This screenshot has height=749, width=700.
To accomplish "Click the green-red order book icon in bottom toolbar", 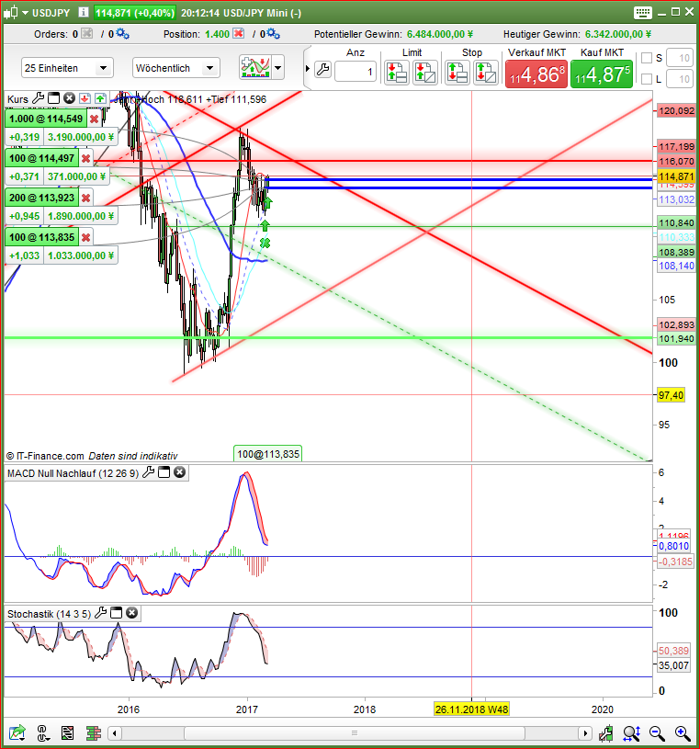I will (94, 732).
